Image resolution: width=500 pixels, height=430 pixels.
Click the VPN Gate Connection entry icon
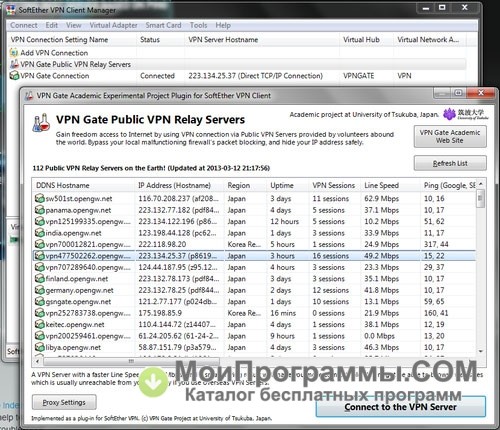[14, 76]
